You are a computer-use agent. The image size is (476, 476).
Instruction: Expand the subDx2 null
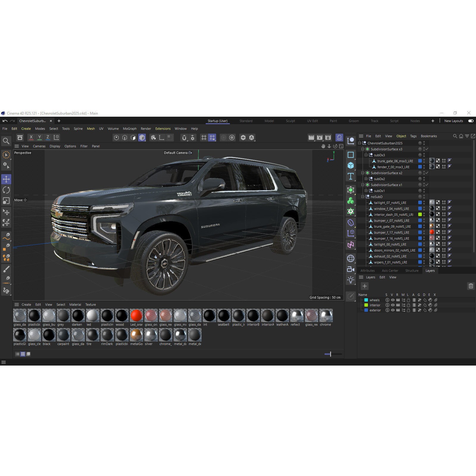[366, 179]
